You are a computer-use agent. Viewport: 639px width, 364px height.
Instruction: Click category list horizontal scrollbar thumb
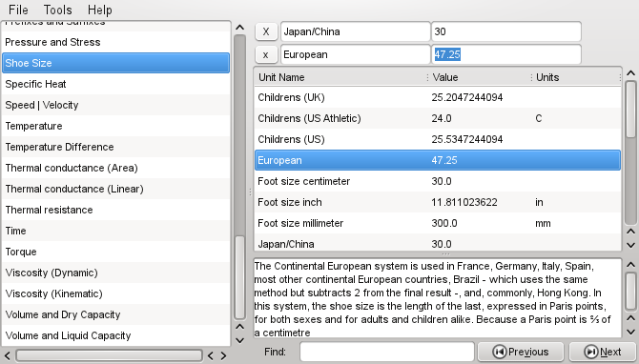[x=109, y=355]
